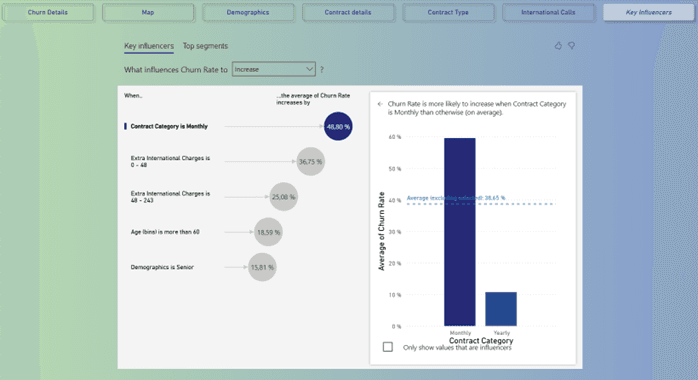Image resolution: width=698 pixels, height=380 pixels.
Task: Enable Only show values that are influencers
Action: coord(388,347)
